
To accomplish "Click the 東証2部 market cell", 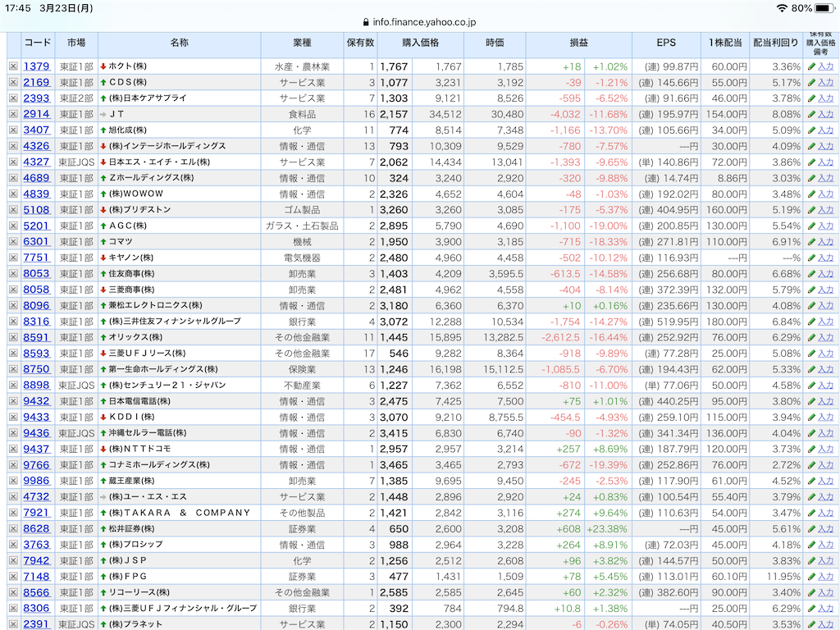I will point(76,98).
